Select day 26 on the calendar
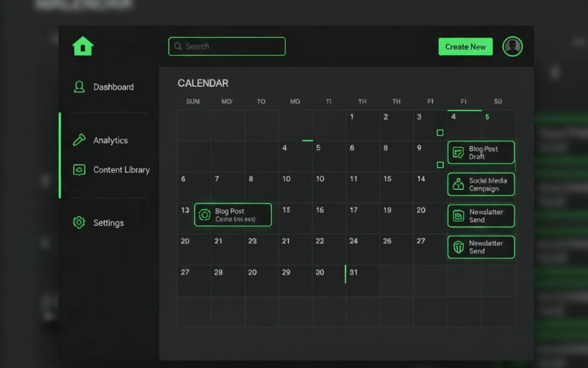Image resolution: width=588 pixels, height=368 pixels. tap(387, 241)
